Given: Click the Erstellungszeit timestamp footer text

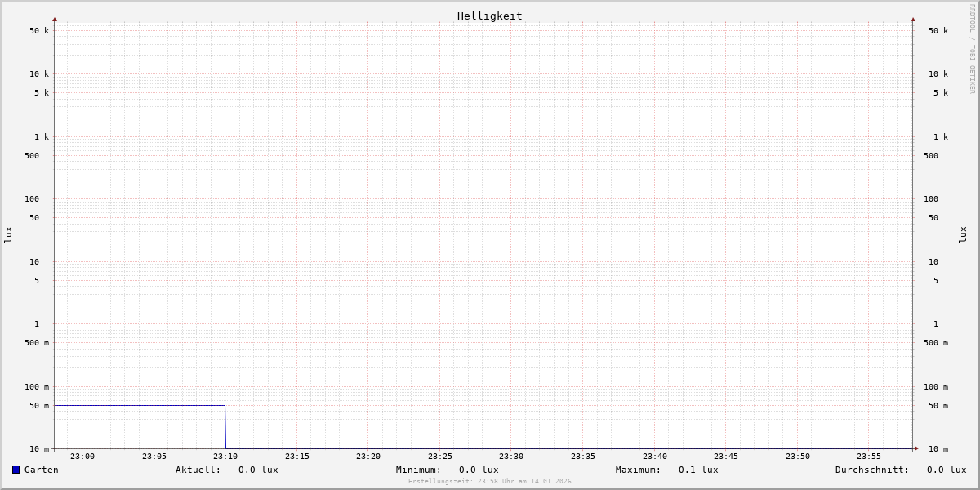Looking at the screenshot, I should (x=490, y=482).
